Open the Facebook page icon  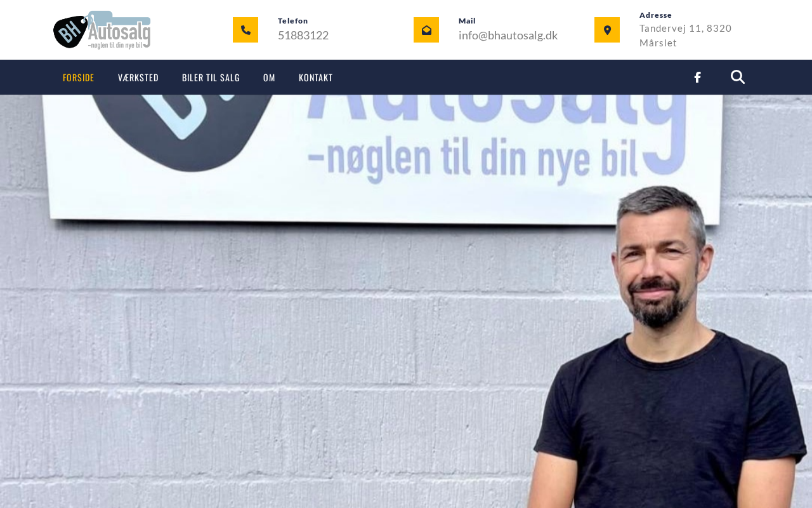point(697,77)
